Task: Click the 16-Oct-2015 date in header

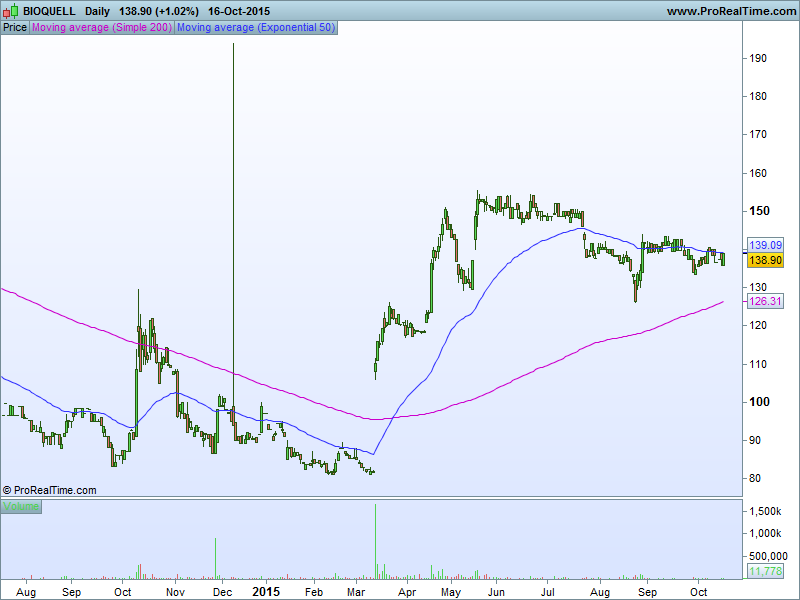Action: pos(241,10)
